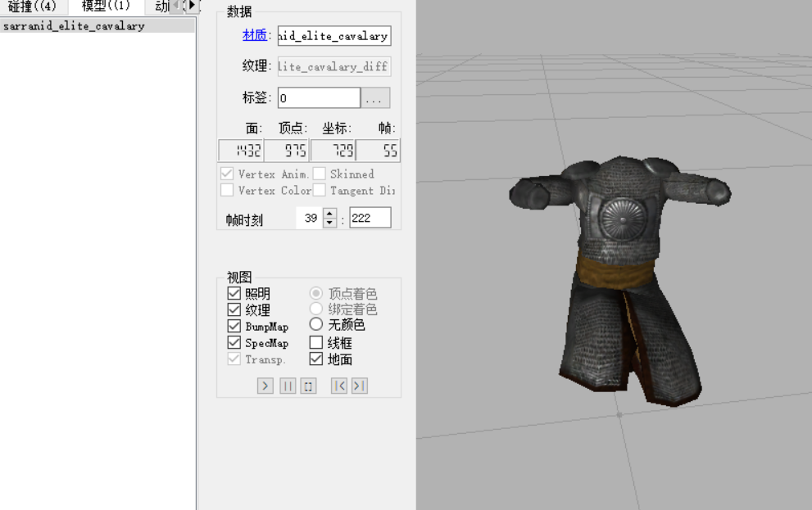This screenshot has width=812, height=510.
Task: Click the 标签 flags input field
Action: pyautogui.click(x=319, y=97)
